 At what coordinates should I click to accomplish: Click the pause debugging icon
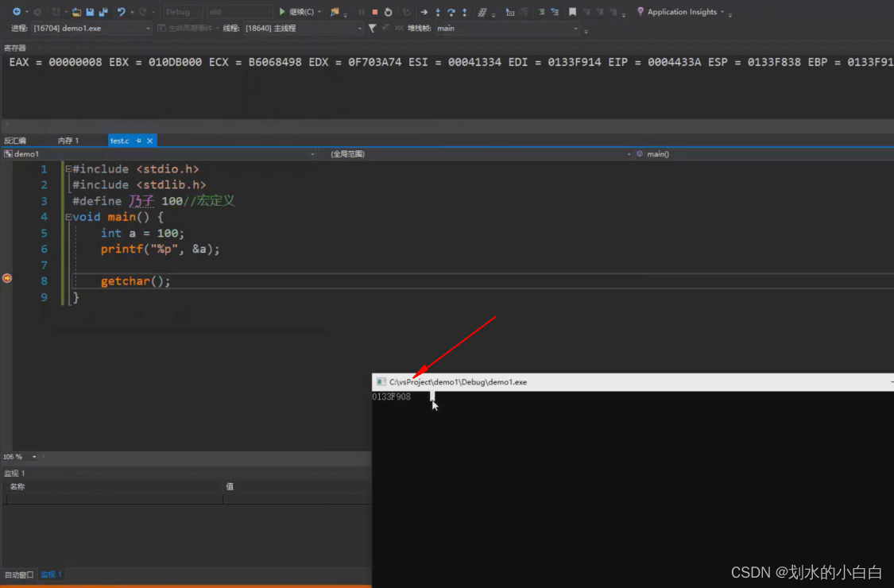coord(362,12)
